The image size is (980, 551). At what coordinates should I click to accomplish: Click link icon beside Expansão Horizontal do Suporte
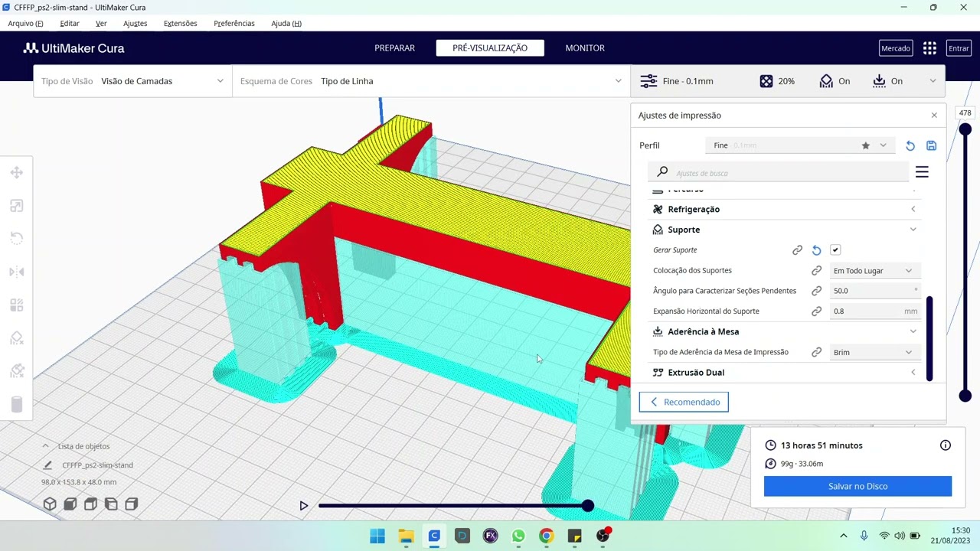(x=816, y=311)
